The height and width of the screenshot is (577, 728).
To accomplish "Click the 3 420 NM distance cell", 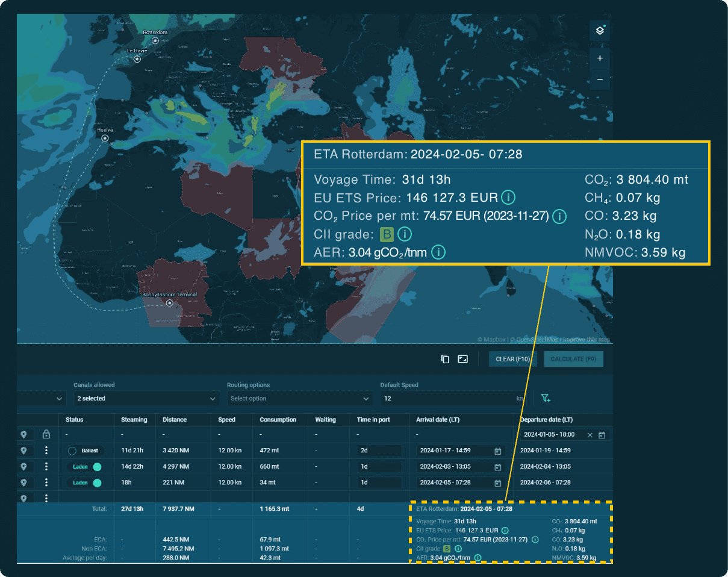I will pos(175,451).
